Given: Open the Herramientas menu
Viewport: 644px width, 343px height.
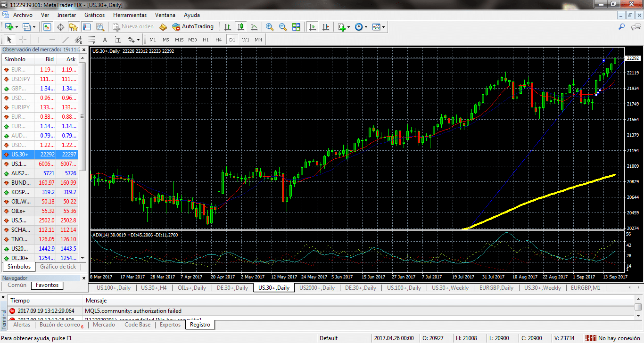Looking at the screenshot, I should (130, 15).
